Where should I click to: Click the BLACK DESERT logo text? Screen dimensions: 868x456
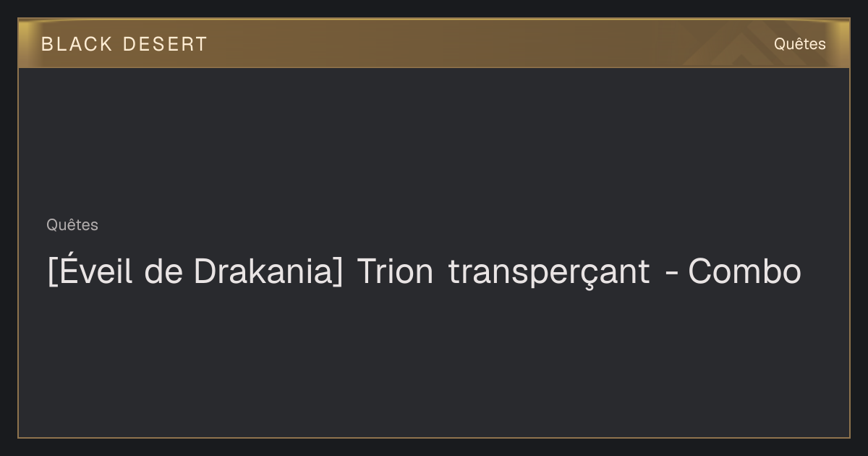pyautogui.click(x=124, y=44)
